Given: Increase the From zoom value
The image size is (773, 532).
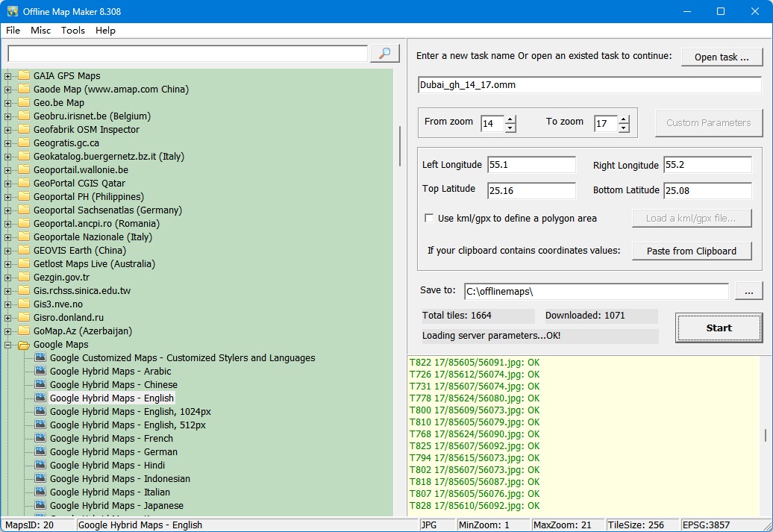Looking at the screenshot, I should pyautogui.click(x=510, y=119).
